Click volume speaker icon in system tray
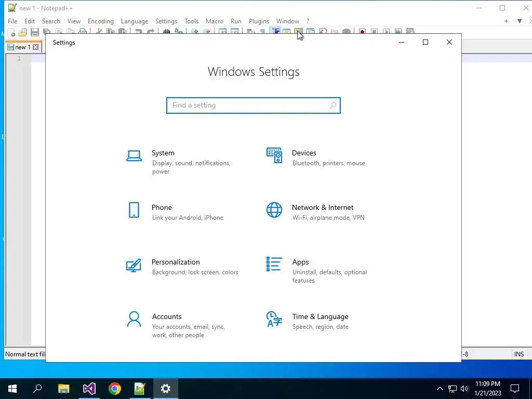The height and width of the screenshot is (399, 532). click(x=464, y=389)
